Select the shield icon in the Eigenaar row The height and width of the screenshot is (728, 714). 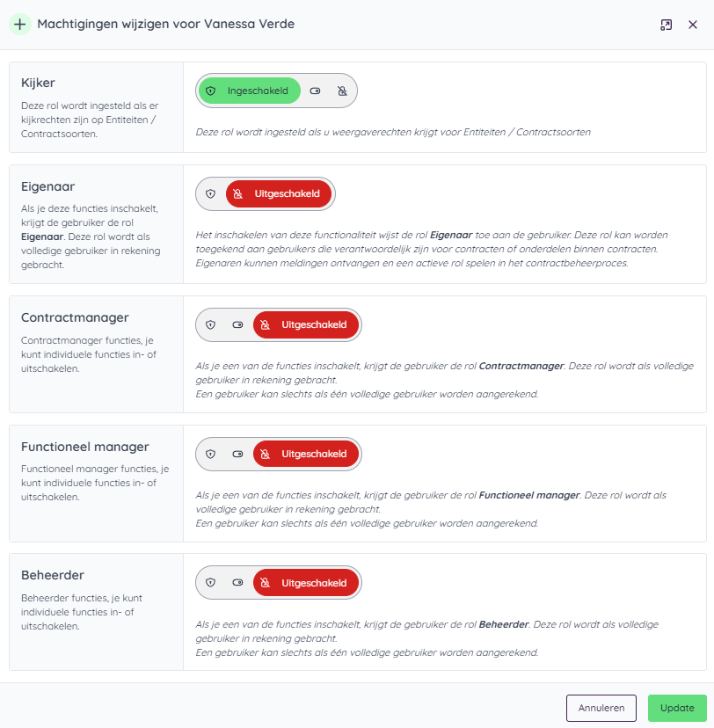tap(210, 193)
